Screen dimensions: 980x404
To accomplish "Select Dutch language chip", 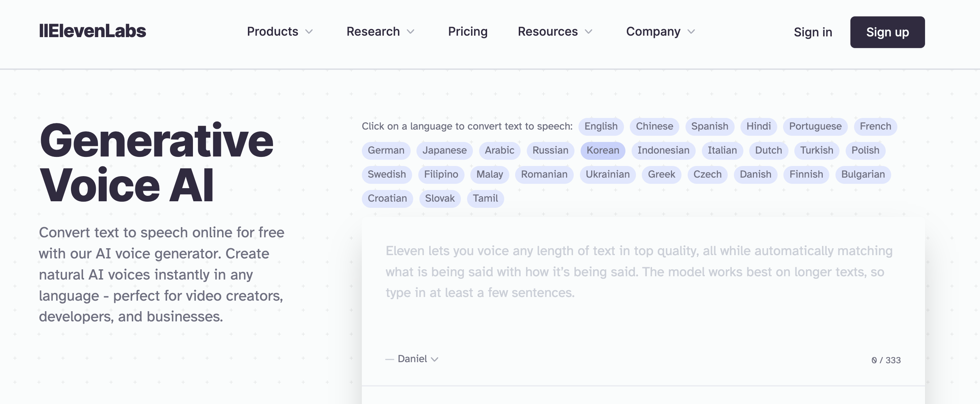I will 768,150.
